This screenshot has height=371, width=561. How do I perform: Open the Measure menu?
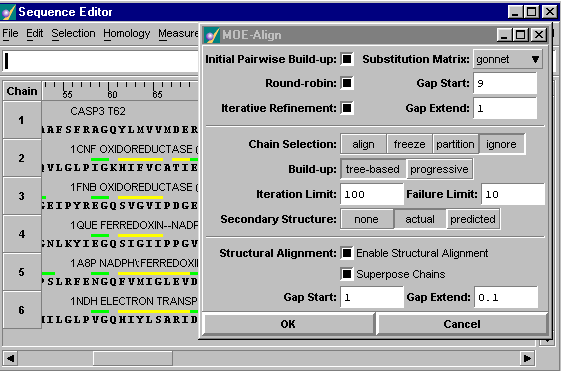pos(178,34)
